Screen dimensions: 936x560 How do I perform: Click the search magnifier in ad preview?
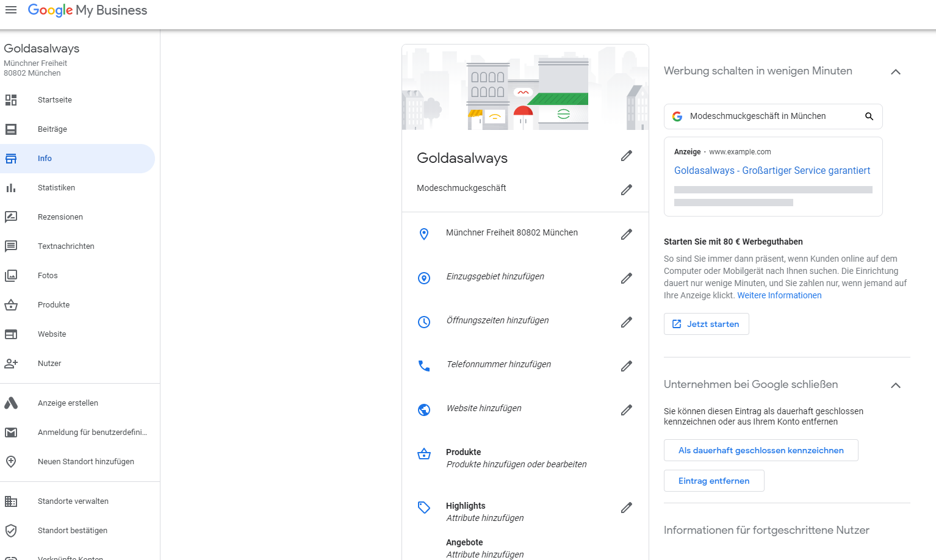[x=869, y=117]
